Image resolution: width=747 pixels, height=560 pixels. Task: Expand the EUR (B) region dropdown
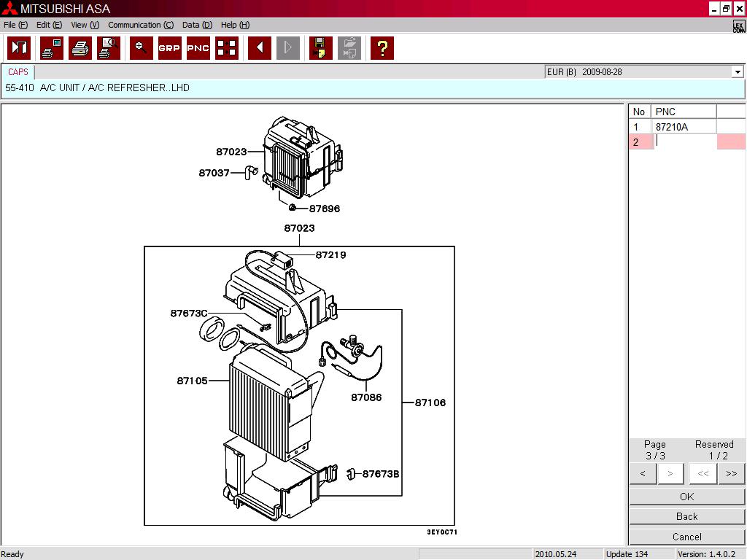738,72
